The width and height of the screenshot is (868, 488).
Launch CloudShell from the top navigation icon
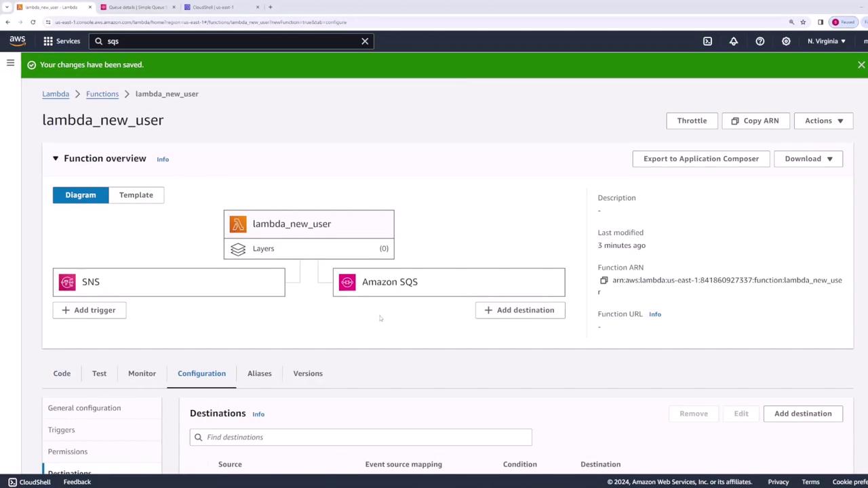[707, 41]
